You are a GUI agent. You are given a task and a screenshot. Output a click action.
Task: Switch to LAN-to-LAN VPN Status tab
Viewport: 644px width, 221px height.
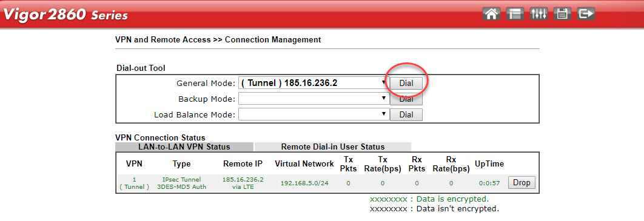click(184, 147)
